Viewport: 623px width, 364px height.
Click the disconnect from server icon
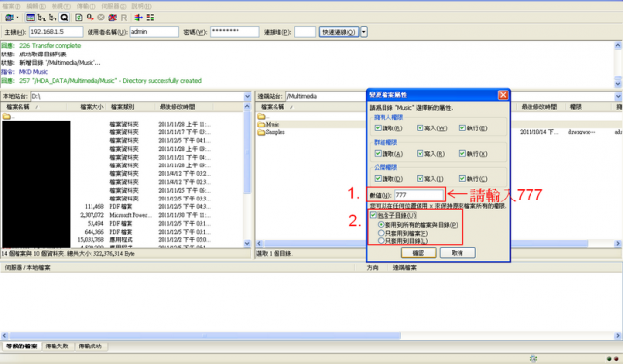click(113, 18)
